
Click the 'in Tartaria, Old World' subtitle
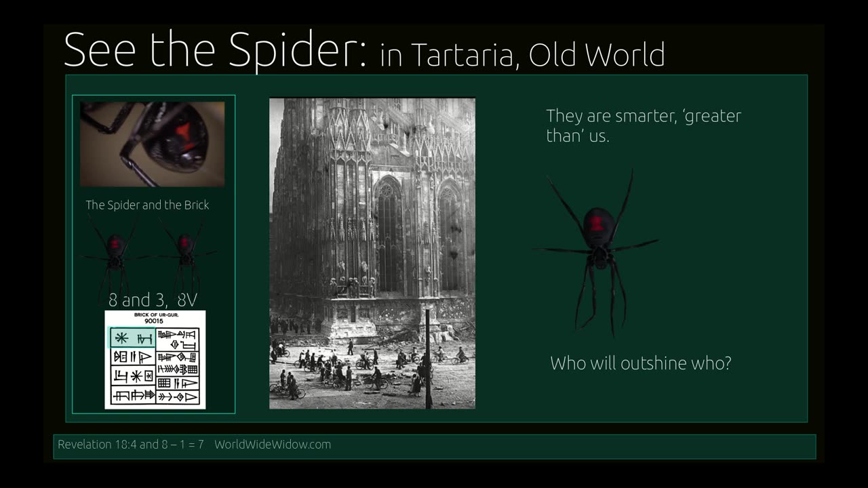click(x=522, y=55)
